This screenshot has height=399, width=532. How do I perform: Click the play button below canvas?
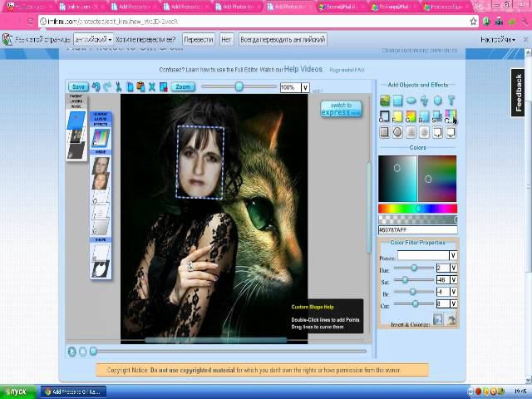coord(72,352)
